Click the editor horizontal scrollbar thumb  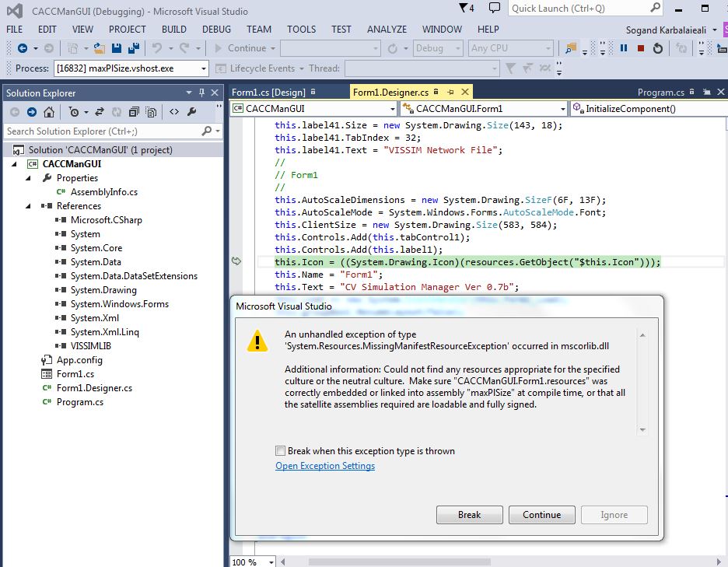tap(399, 562)
